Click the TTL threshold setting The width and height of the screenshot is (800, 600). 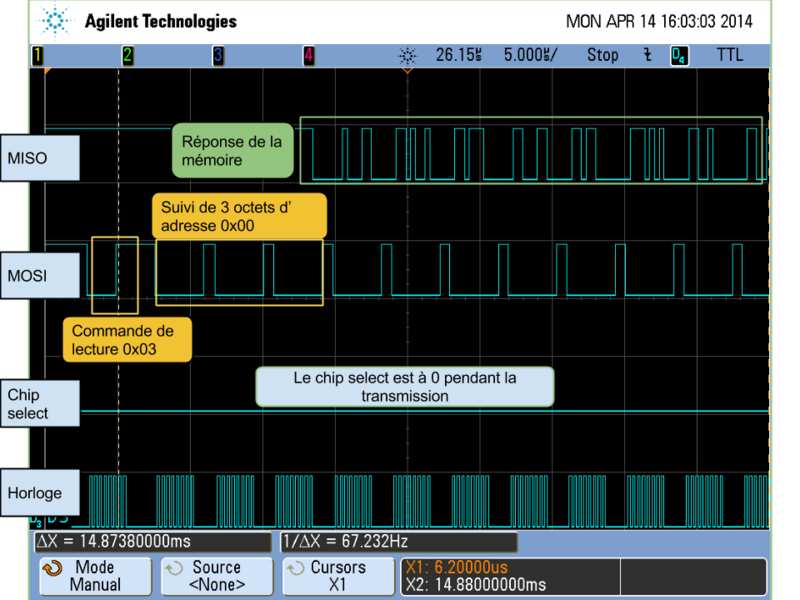point(730,56)
